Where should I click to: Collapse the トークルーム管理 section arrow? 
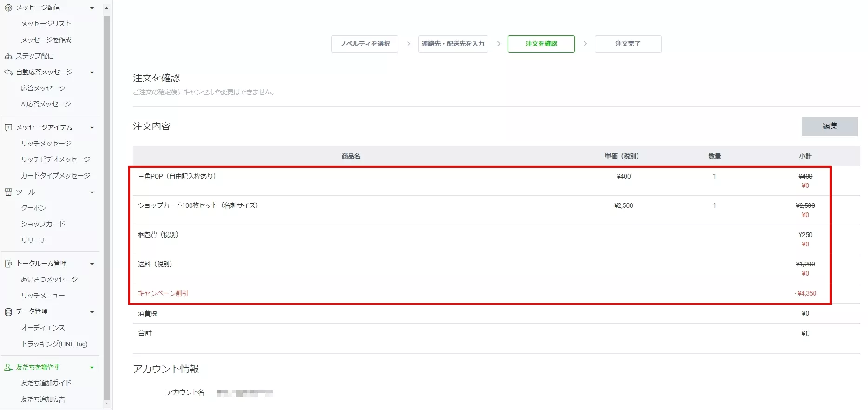click(92, 264)
